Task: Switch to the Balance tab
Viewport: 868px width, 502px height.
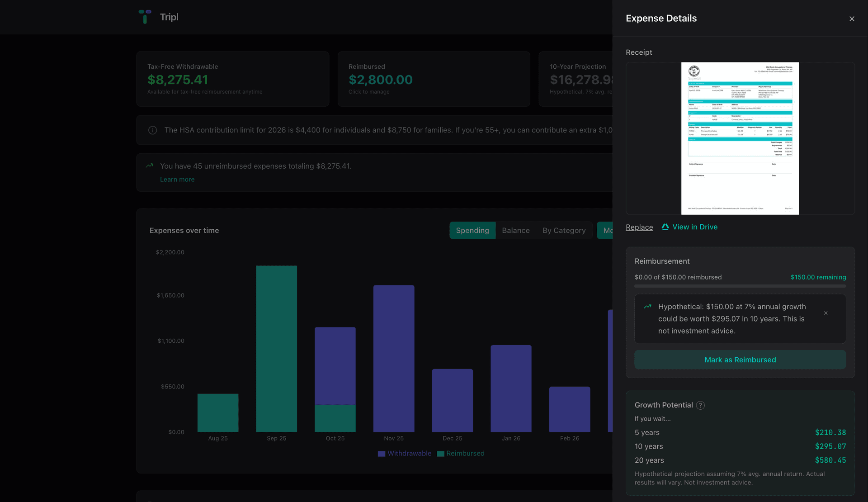Action: pyautogui.click(x=515, y=230)
